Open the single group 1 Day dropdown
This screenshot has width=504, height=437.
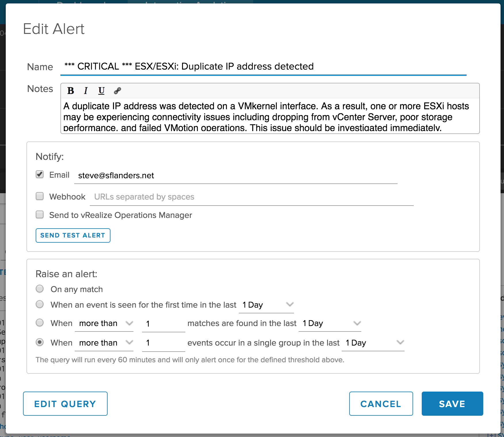[x=373, y=343]
